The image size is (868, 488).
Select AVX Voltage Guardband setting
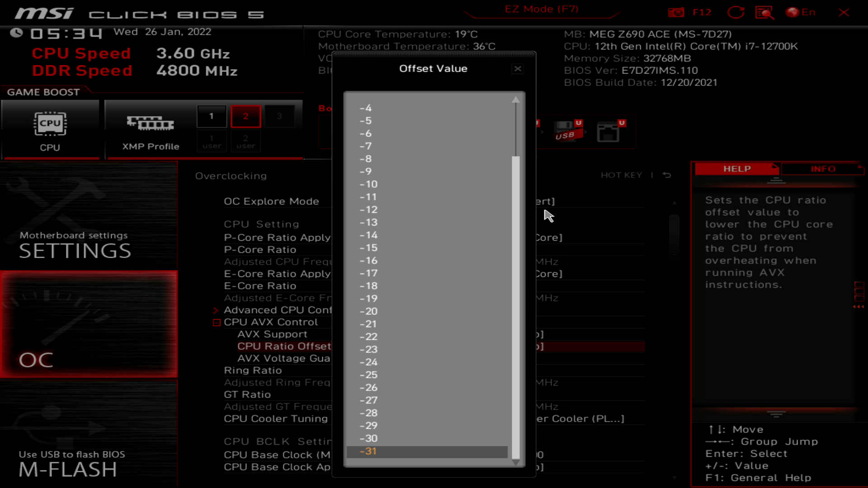[x=284, y=359]
